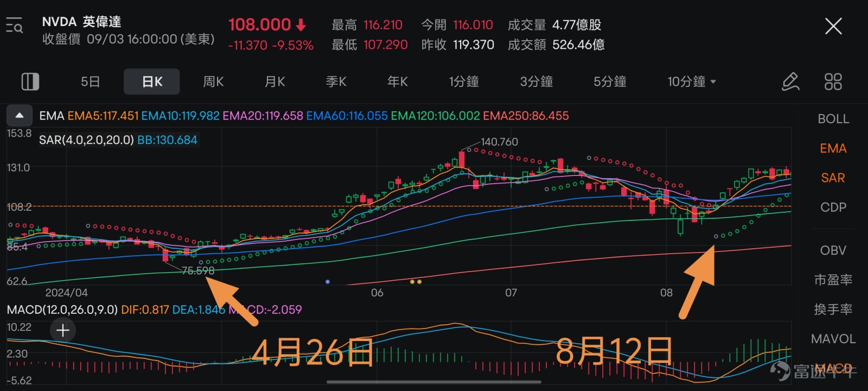Click the 成交額 526.46億 value
Viewport: 868px width, 391px height.
click(556, 45)
